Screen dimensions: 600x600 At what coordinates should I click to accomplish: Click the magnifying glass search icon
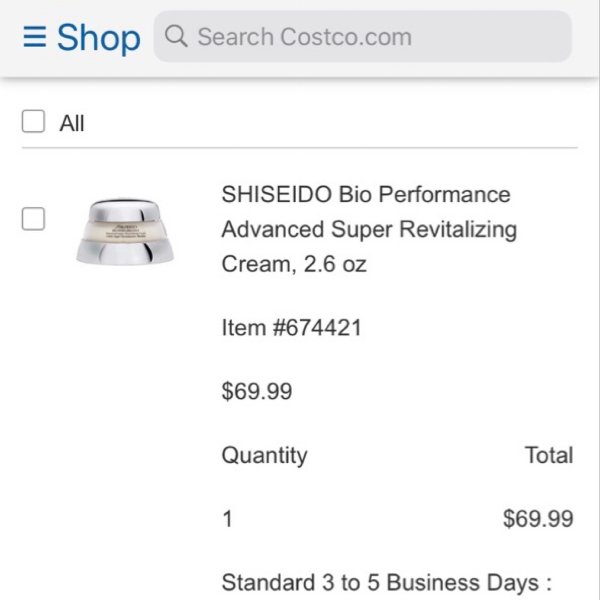pos(176,36)
